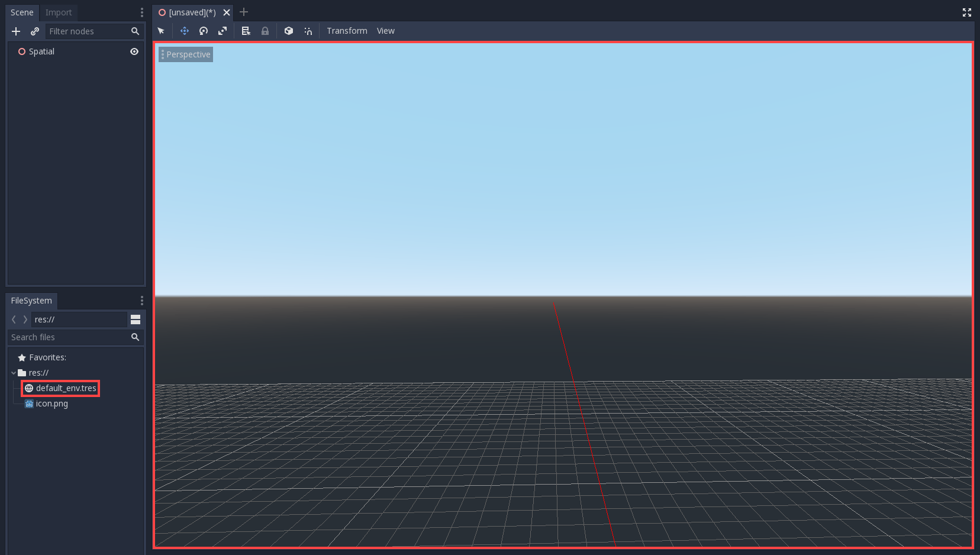The width and height of the screenshot is (980, 555).
Task: Toggle the viewport fullscreen expand icon
Action: [x=966, y=12]
